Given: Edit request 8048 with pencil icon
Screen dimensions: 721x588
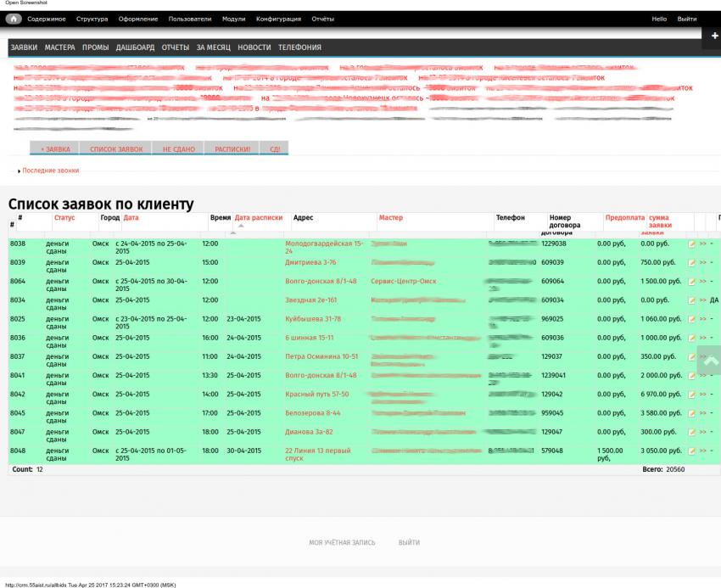Looking at the screenshot, I should click(691, 451).
